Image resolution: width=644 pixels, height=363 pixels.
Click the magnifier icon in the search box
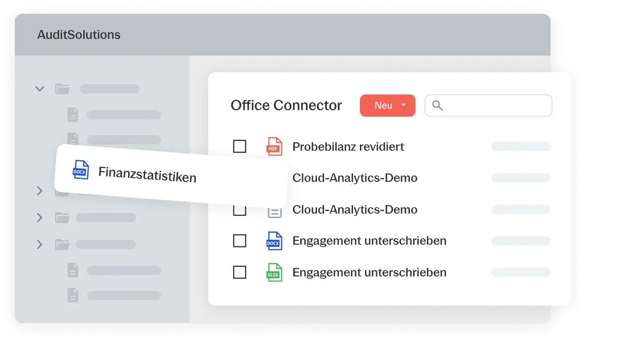437,106
